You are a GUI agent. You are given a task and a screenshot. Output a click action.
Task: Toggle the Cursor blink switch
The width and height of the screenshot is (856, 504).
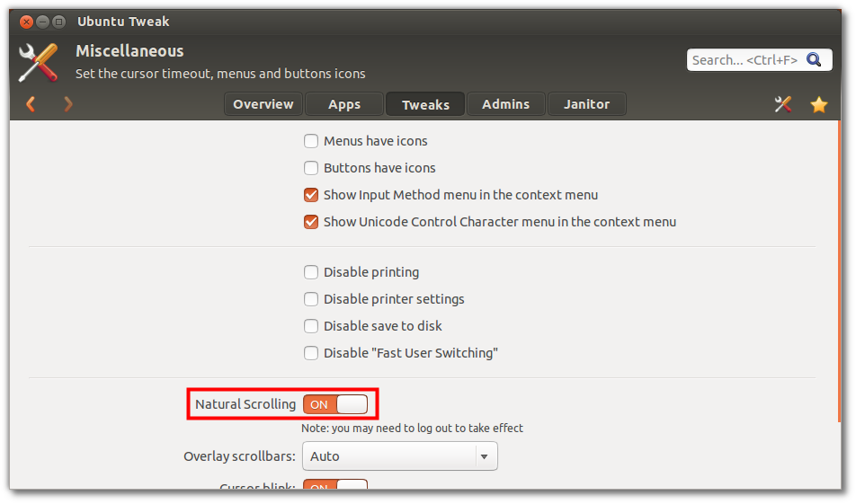[x=335, y=484]
